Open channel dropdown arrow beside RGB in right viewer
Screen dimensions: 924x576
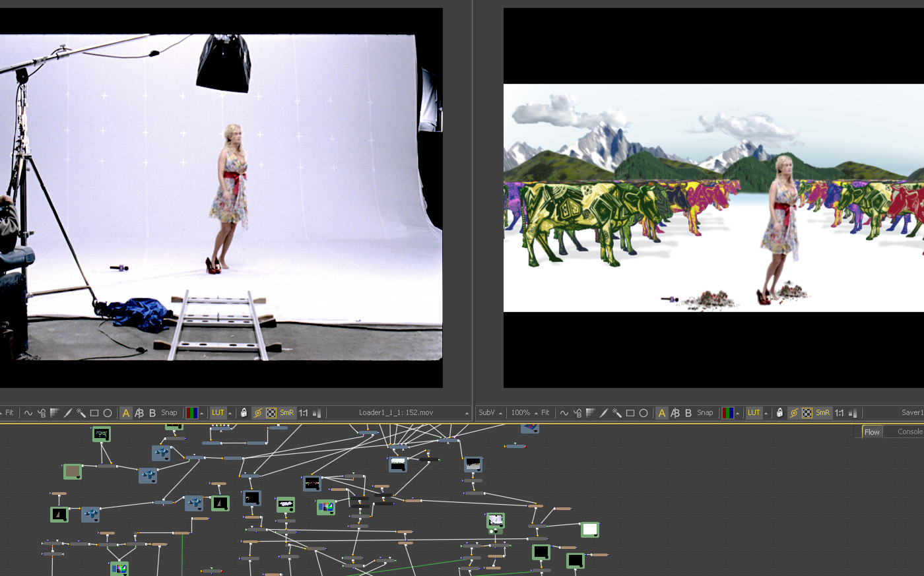738,414
